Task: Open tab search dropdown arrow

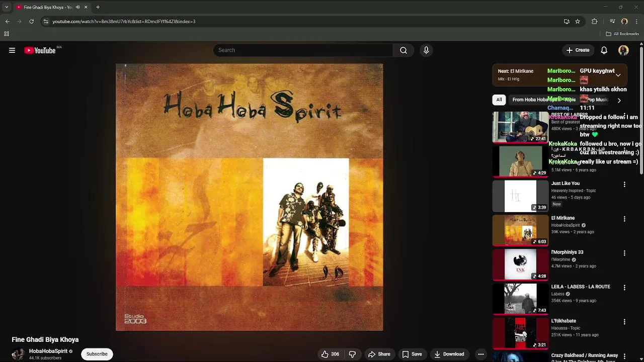Action: click(6, 7)
